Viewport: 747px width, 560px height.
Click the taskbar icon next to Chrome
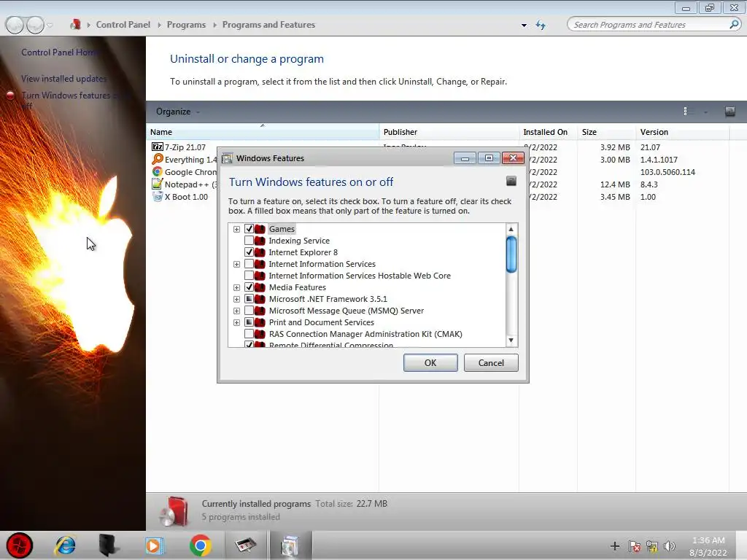(245, 544)
